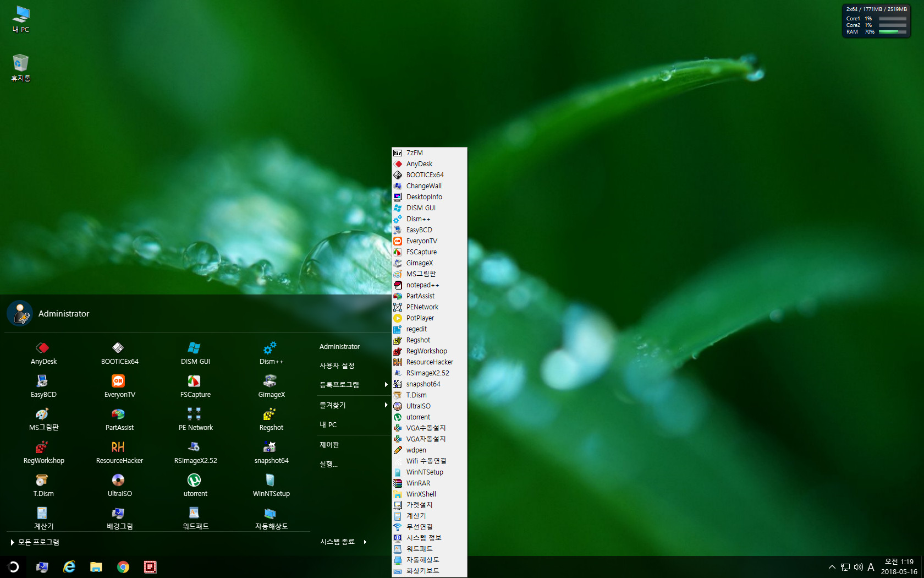Choose 무선연결 menu entry
This screenshot has height=578, width=924.
point(429,527)
